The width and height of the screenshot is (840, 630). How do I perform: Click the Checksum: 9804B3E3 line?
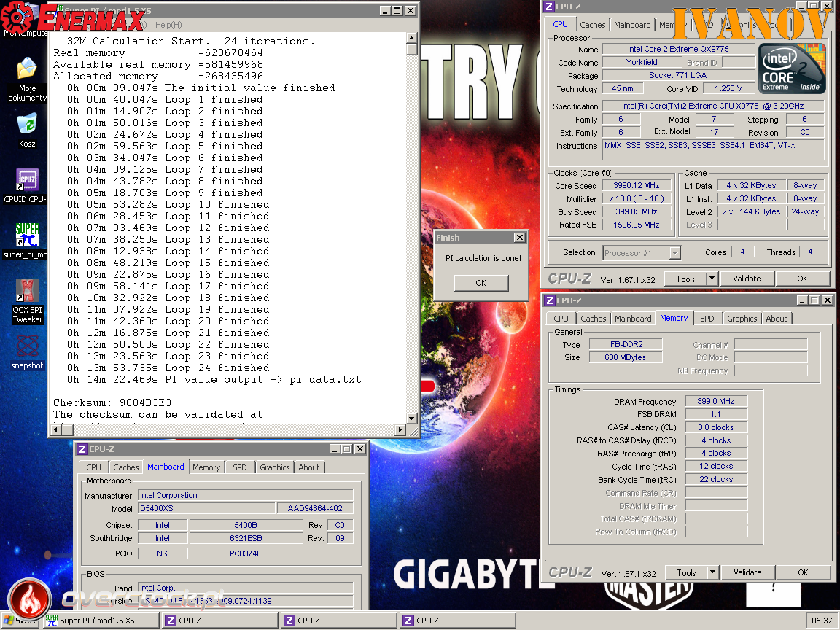pyautogui.click(x=112, y=402)
